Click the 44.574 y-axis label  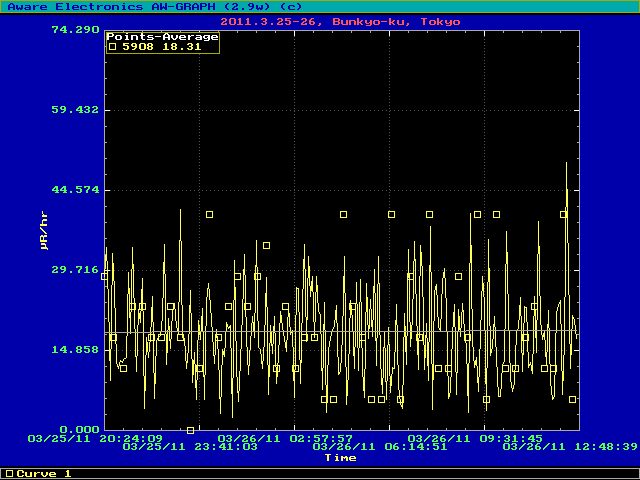pos(75,190)
